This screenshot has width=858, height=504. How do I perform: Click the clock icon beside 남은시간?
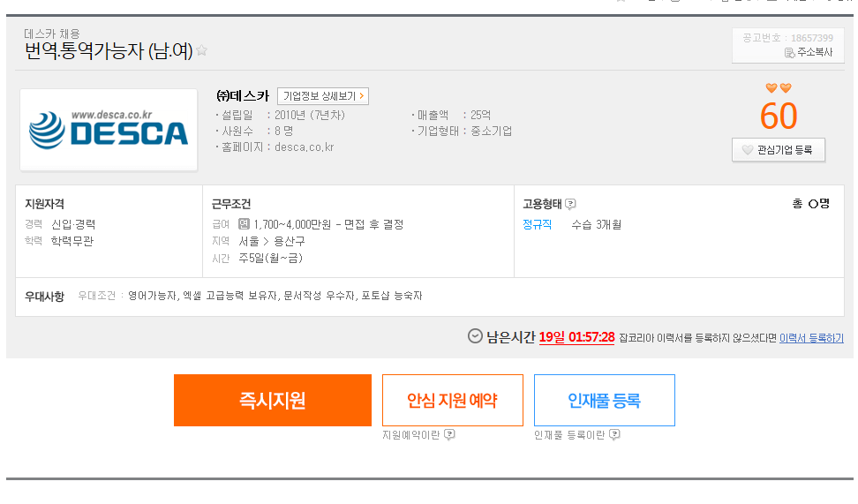475,336
